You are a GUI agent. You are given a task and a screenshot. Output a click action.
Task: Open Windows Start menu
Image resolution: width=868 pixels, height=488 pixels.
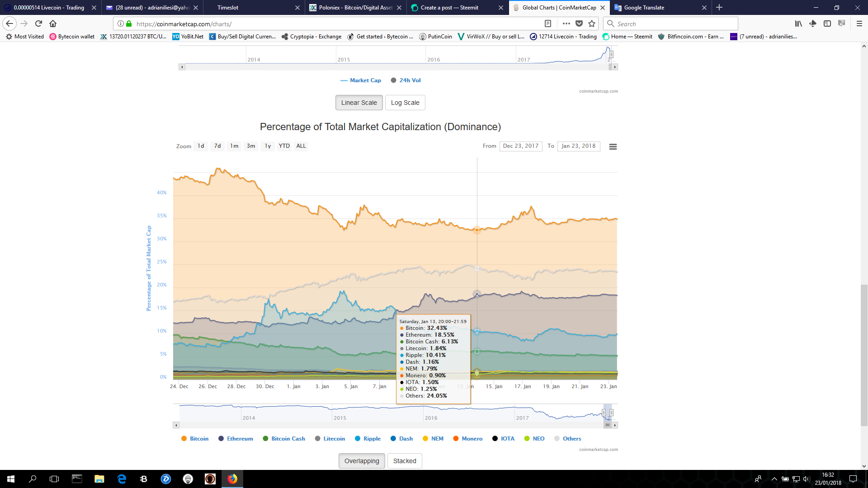[x=11, y=479]
